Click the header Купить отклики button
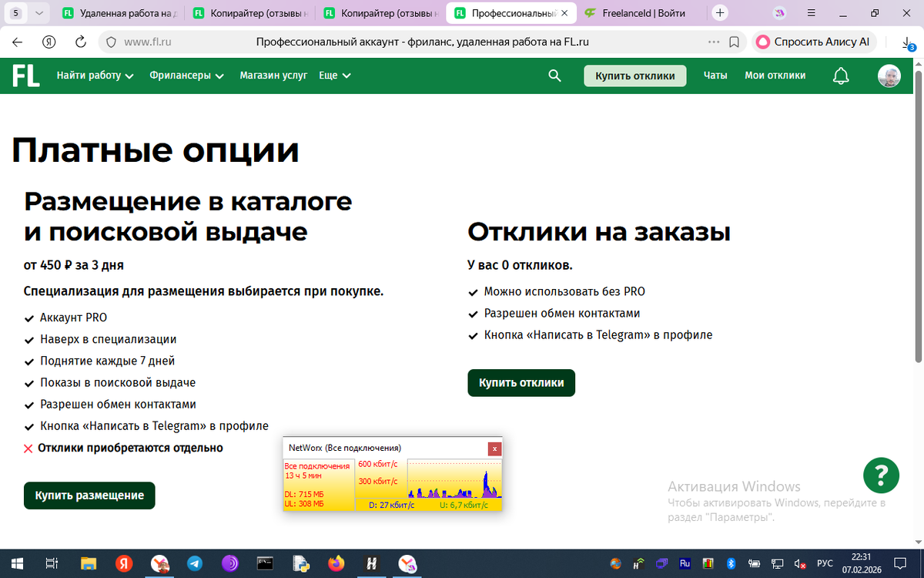This screenshot has width=924, height=578. click(634, 76)
